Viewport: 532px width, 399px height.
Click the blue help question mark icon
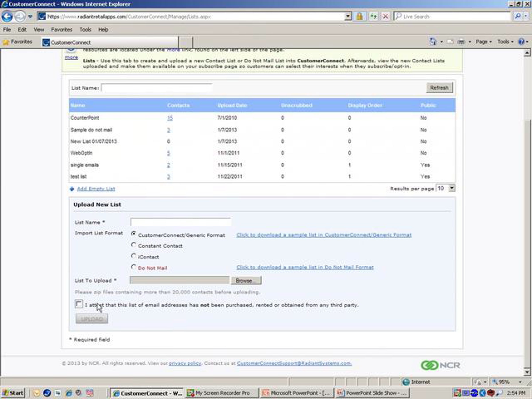click(521, 42)
